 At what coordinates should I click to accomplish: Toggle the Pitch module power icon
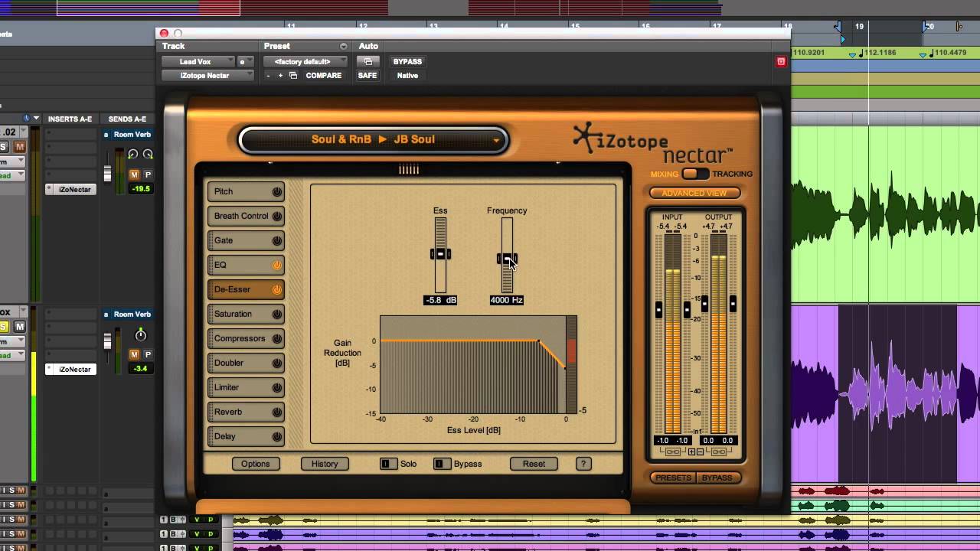pos(277,191)
